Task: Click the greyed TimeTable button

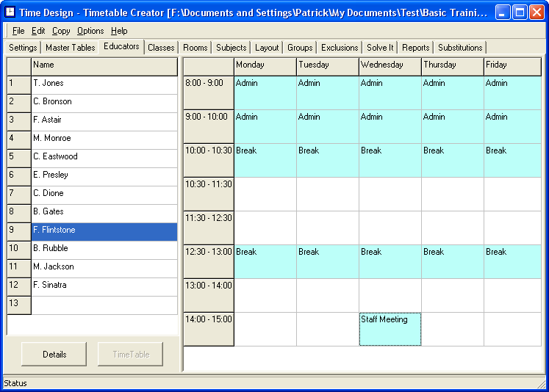Action: pos(131,355)
